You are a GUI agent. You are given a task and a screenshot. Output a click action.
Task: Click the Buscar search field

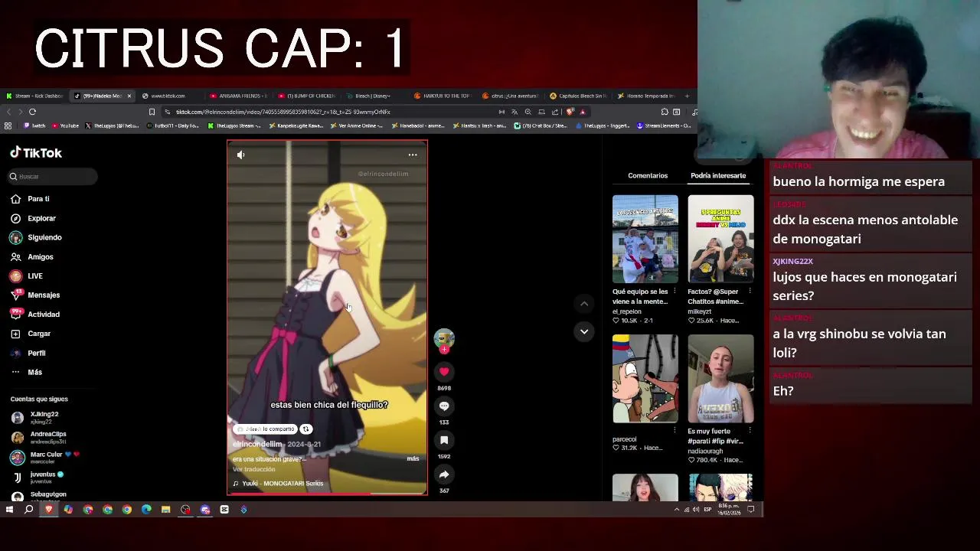(x=52, y=177)
